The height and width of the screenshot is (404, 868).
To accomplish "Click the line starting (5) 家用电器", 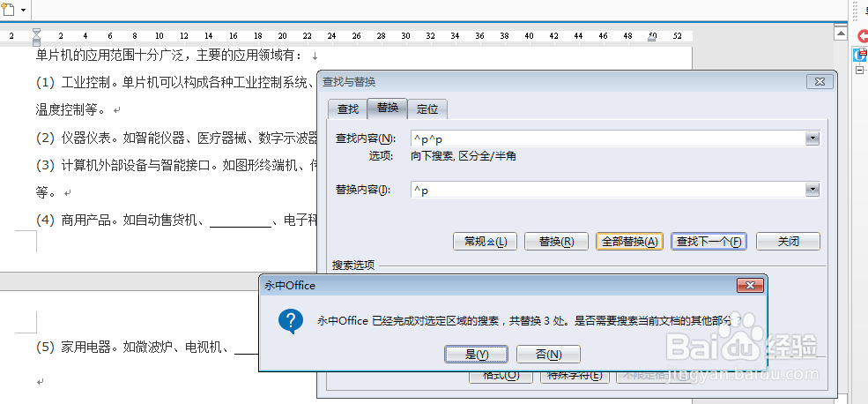I will tap(146, 348).
